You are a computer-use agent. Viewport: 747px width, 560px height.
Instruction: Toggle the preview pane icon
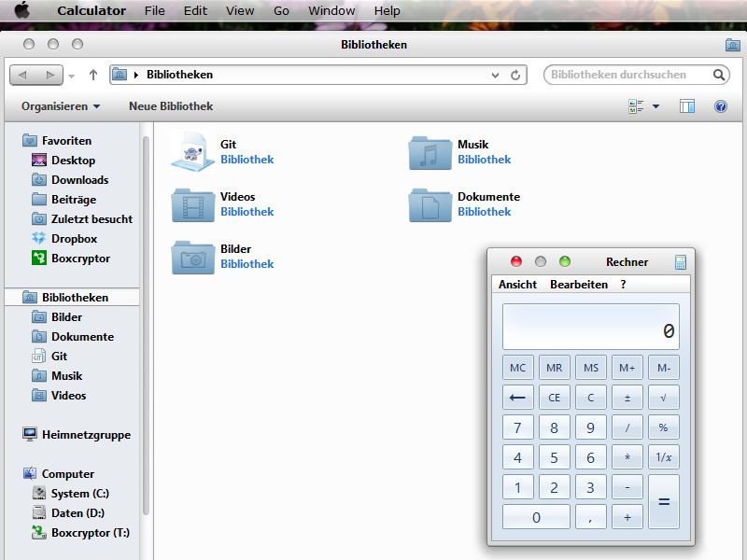(687, 106)
